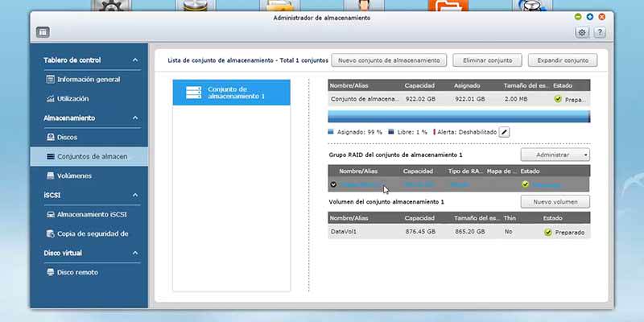644x322 pixels.
Task: Click the Libre legend color square
Action: pos(391,132)
